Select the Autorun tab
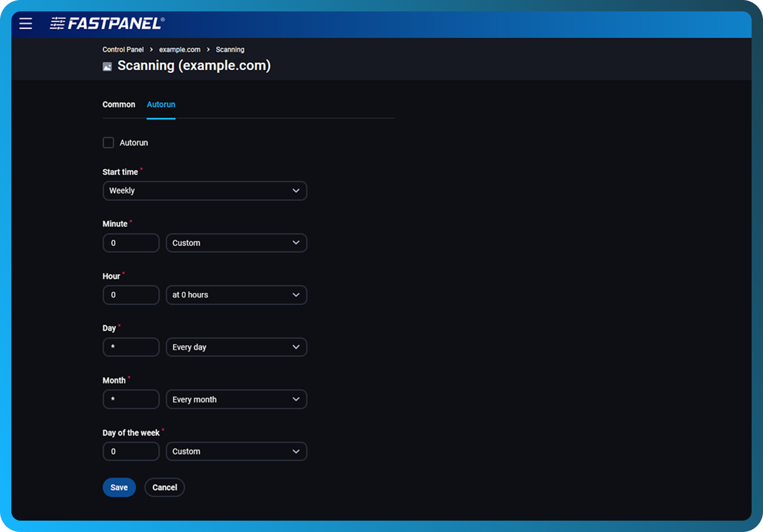Image resolution: width=763 pixels, height=532 pixels. tap(161, 104)
